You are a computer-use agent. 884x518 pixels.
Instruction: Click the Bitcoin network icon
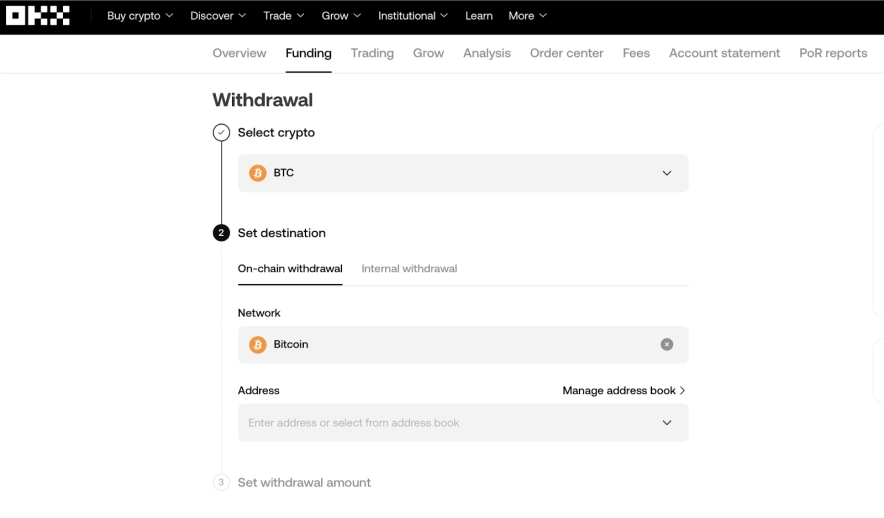257,344
